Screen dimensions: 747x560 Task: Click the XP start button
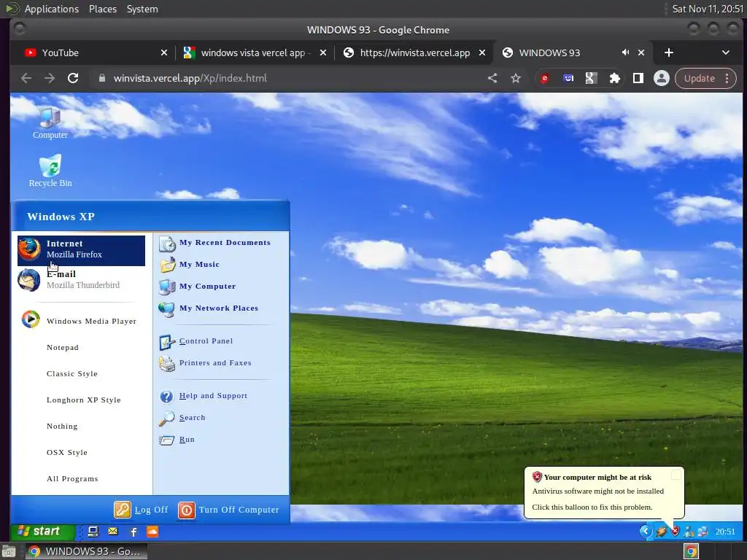click(x=42, y=531)
